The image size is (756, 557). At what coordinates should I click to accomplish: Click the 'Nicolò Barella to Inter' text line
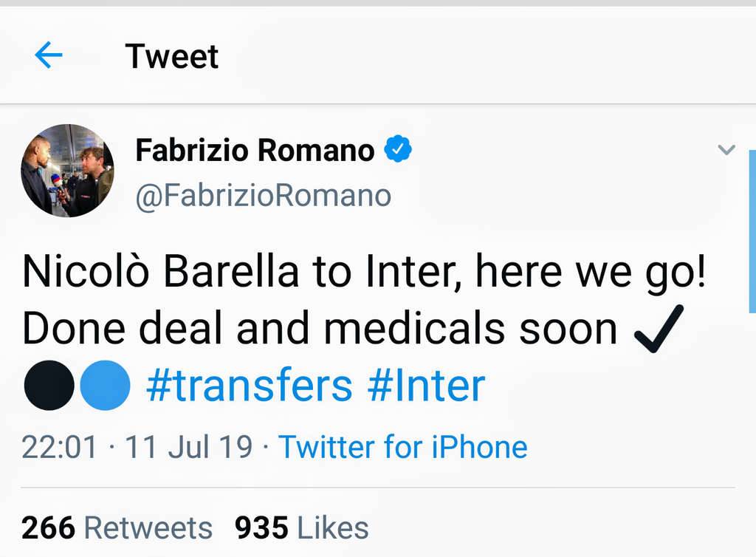point(365,273)
